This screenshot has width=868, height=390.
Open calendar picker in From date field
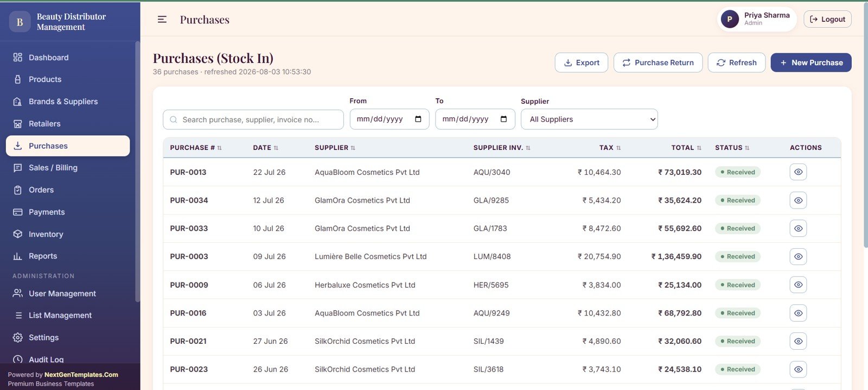pos(418,119)
